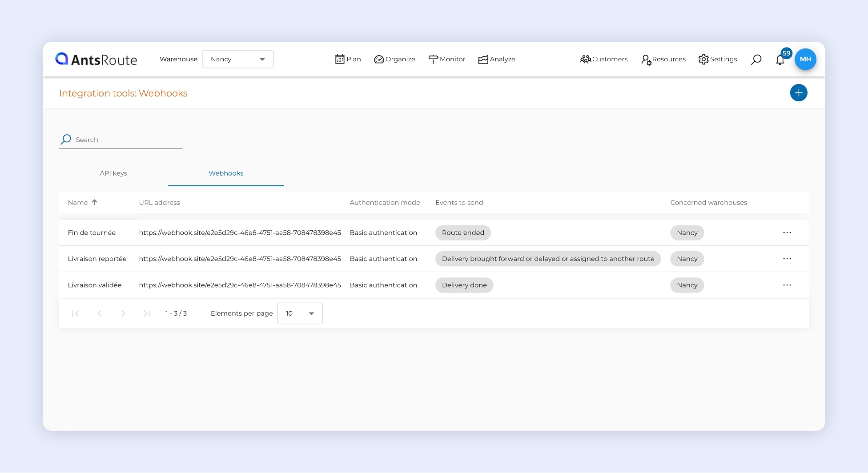Go to the Organize section

click(394, 59)
